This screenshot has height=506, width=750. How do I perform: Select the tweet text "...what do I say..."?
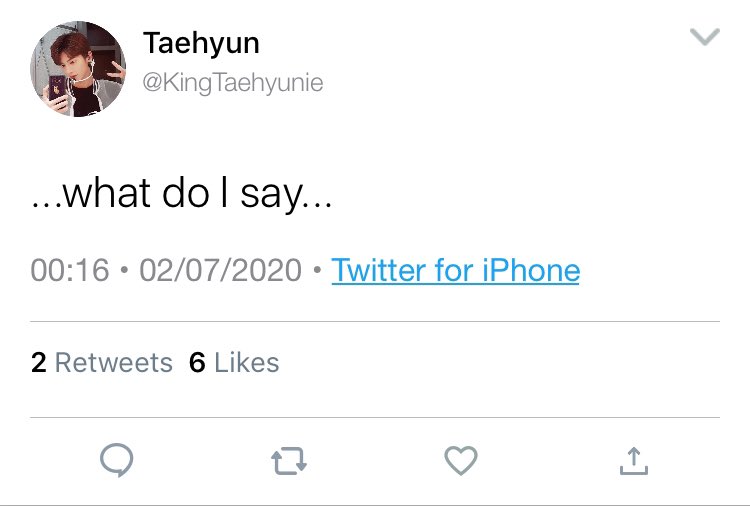(182, 193)
